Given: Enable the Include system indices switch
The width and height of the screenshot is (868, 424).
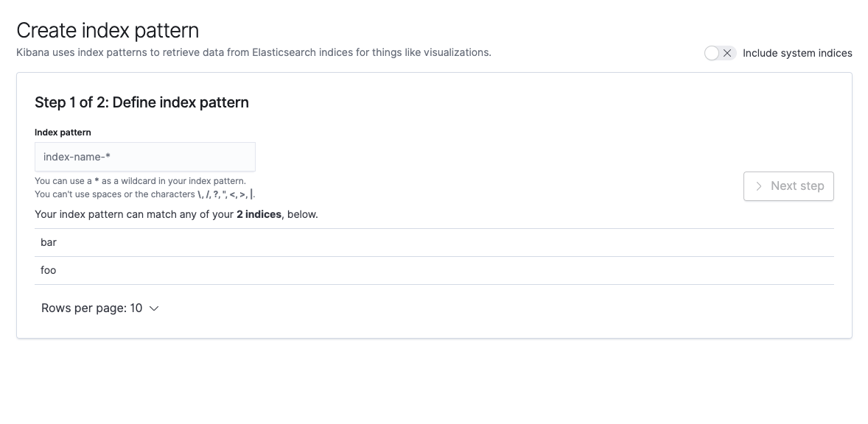Looking at the screenshot, I should click(720, 53).
